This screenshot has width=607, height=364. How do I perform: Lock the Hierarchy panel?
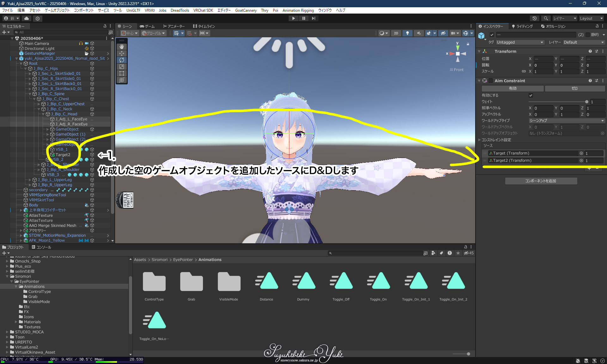click(105, 26)
